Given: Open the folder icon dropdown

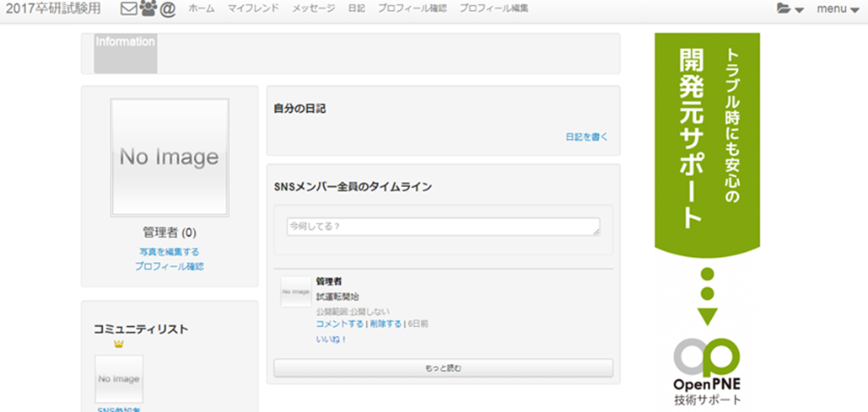Looking at the screenshot, I should pos(790,9).
